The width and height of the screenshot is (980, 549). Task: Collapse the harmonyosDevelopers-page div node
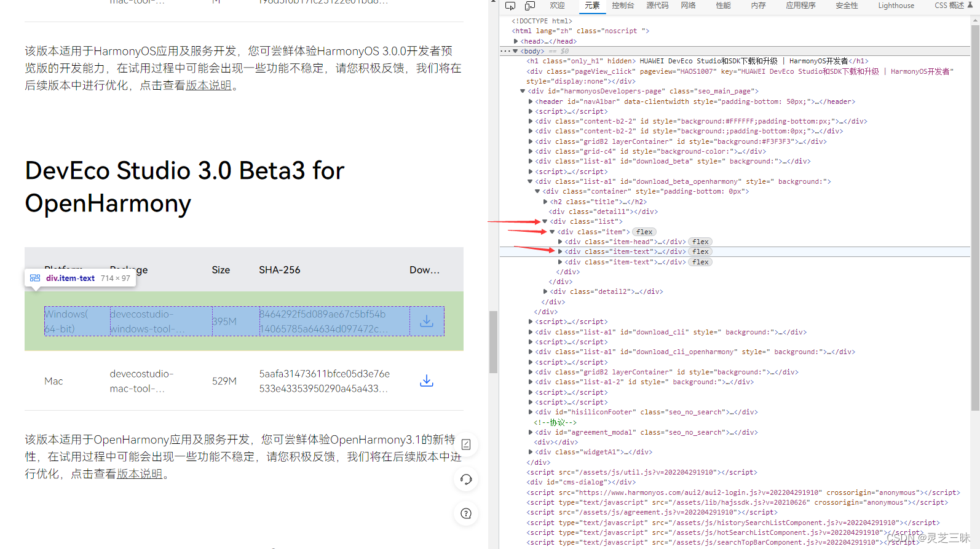[x=523, y=91]
